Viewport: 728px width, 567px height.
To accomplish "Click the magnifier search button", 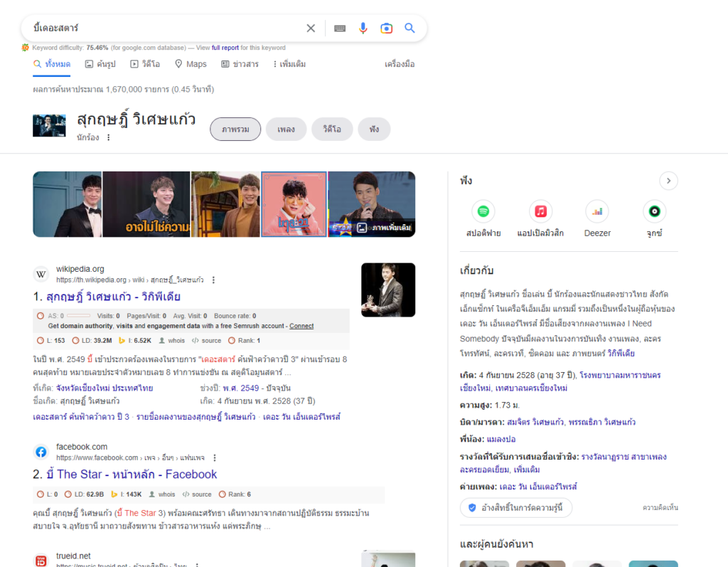I will pyautogui.click(x=409, y=28).
